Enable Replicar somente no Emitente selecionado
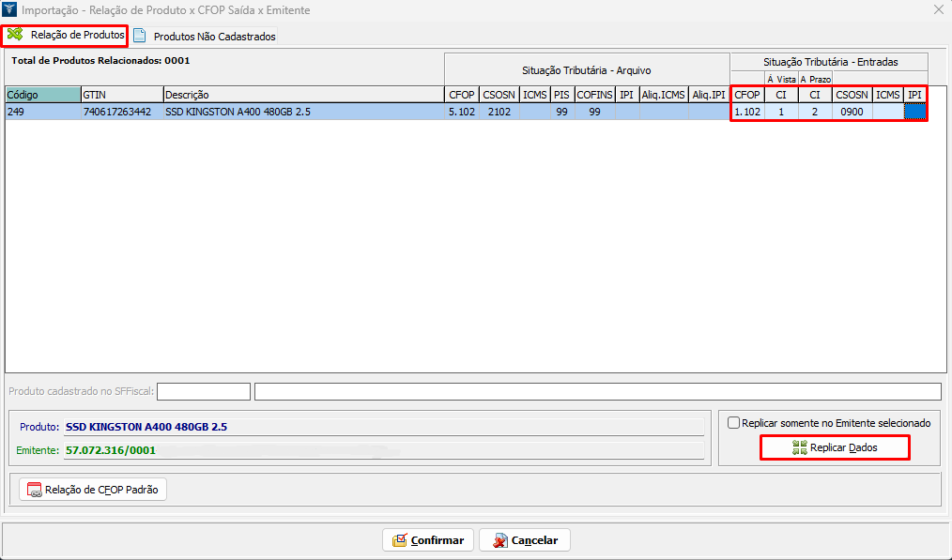Screen dimensions: 952x560 734,423
